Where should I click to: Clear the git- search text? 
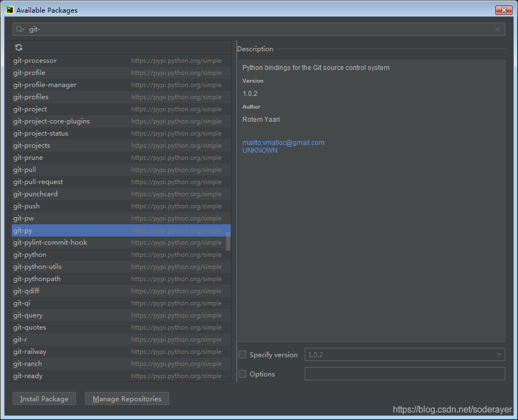(497, 29)
